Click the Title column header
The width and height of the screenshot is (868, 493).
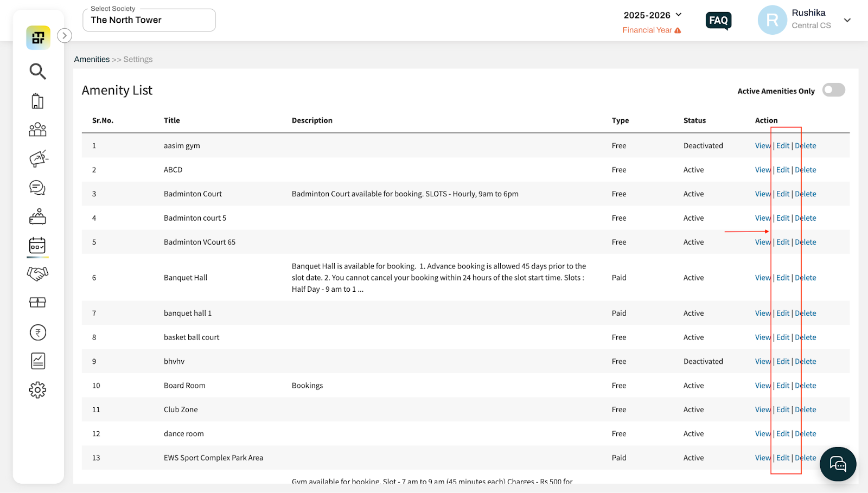pyautogui.click(x=172, y=120)
